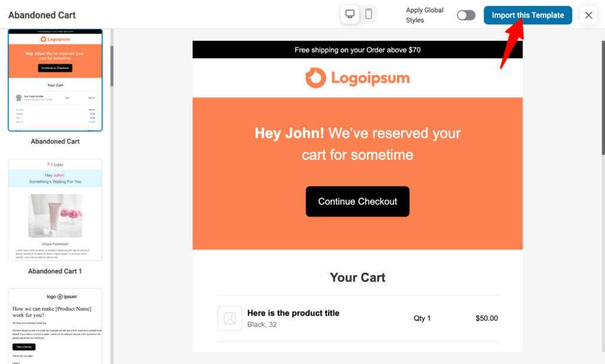Viewport: 605px width, 364px height.
Task: Click the template list scrollbar
Action: 111,65
